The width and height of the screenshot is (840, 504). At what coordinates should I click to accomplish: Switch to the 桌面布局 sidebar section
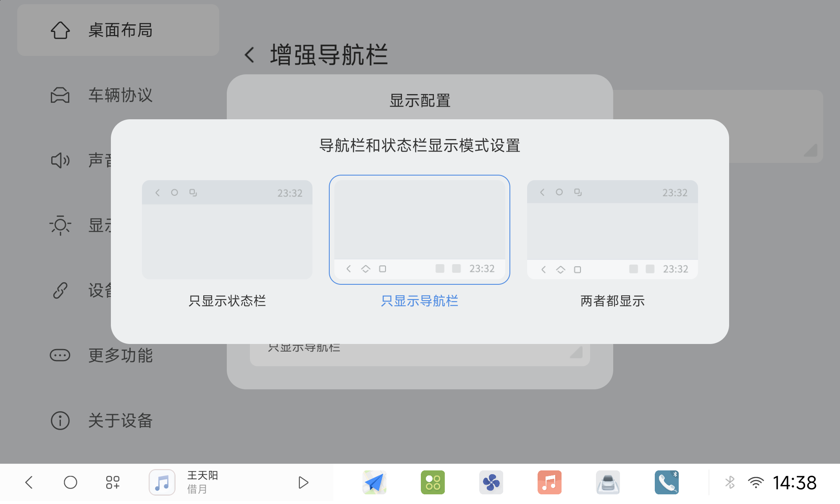tap(118, 30)
